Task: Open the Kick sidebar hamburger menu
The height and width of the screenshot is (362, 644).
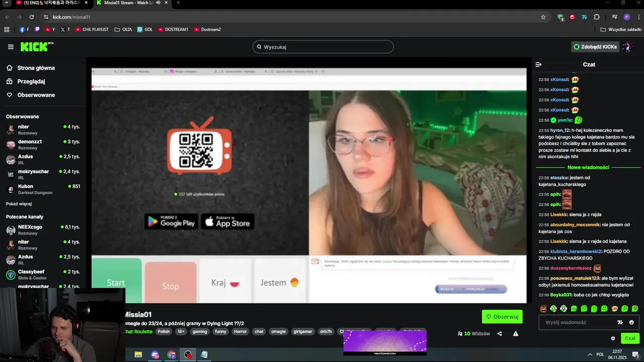Action: tap(11, 47)
